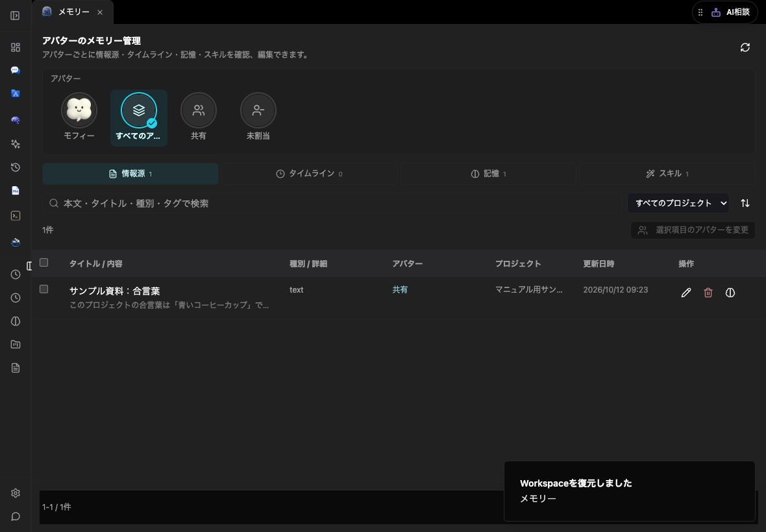Toggle the sidebar panel icon at top
This screenshot has width=766, height=532.
(15, 16)
